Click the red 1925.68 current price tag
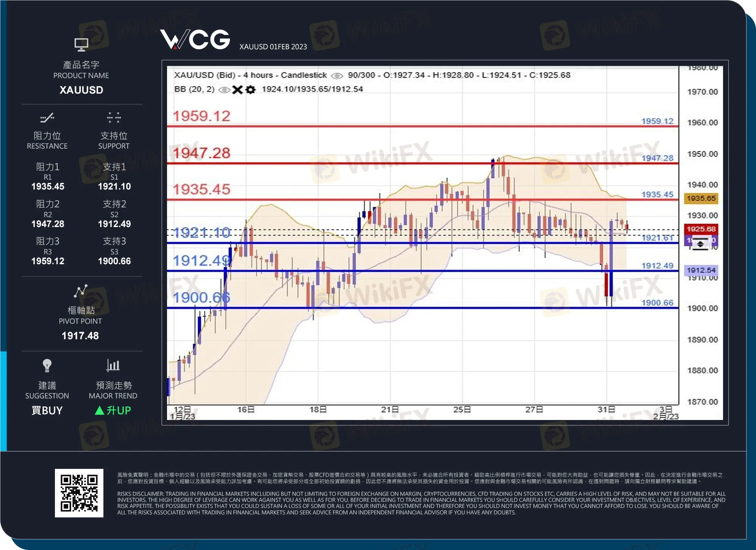Screen dimensions: 756x550 [701, 229]
